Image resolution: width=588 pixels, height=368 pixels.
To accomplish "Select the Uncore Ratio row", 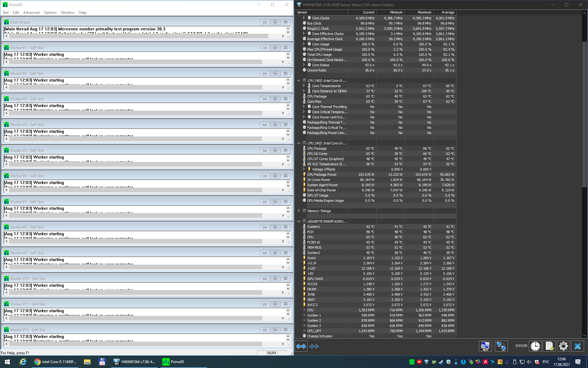I will pos(376,70).
